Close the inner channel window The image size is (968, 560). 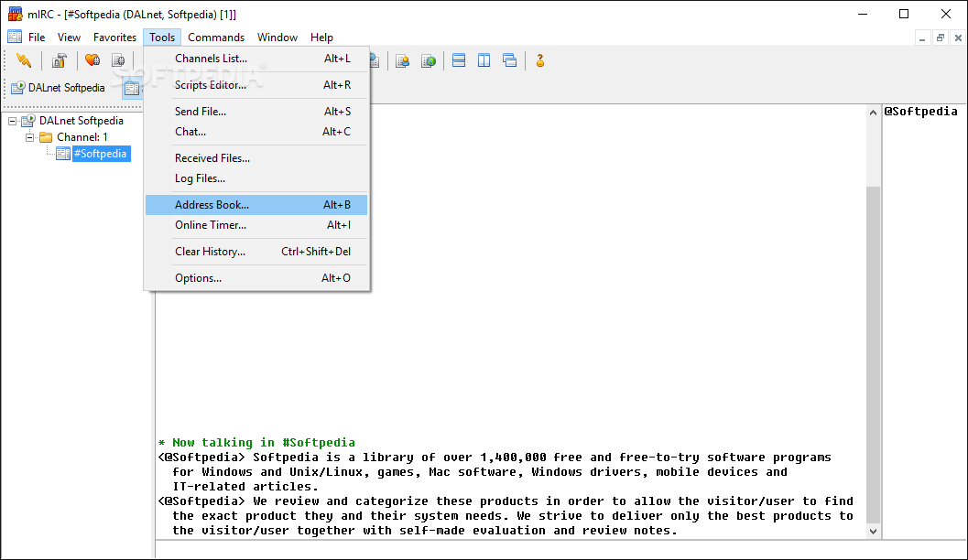tap(958, 38)
